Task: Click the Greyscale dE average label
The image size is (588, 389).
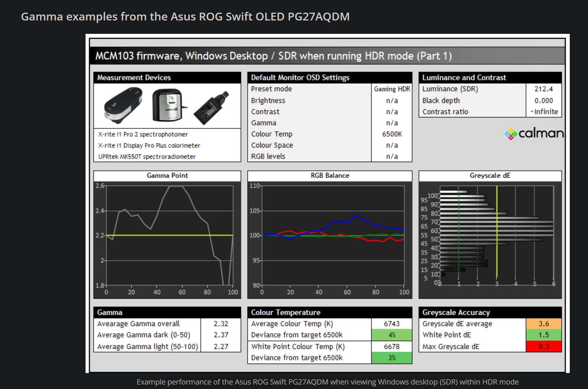Action: click(457, 324)
